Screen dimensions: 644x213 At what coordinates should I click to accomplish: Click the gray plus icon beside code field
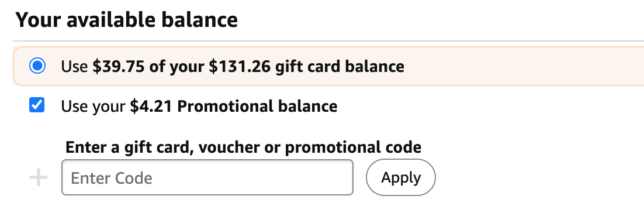(39, 178)
